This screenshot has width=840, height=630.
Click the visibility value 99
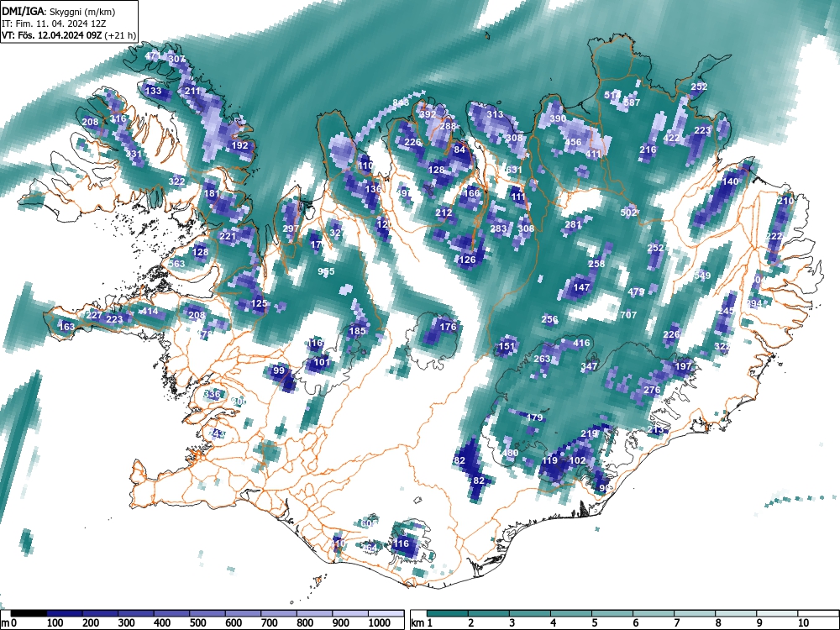[x=279, y=370]
